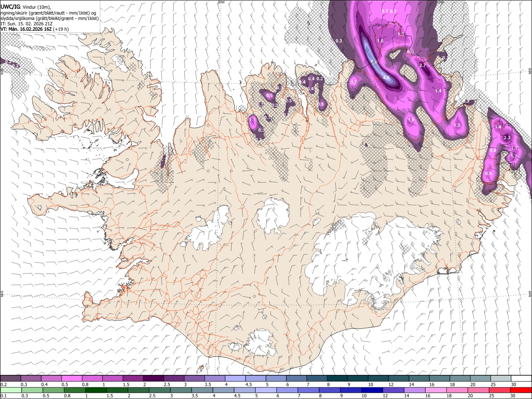Screen dimensions: 532x399
Task: Click the bright red 30+ rain scale swatch
Action: [x=520, y=390]
